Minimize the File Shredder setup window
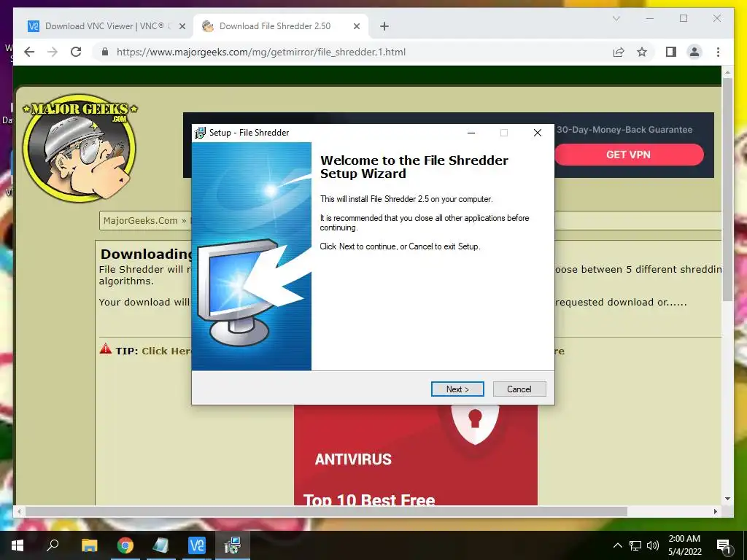 tap(471, 133)
